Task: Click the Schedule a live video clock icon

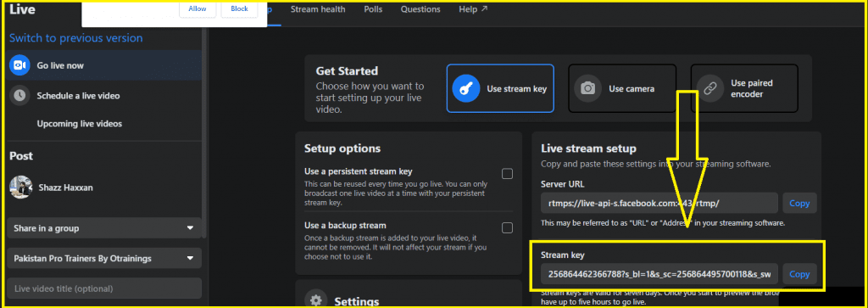Action: click(x=19, y=96)
